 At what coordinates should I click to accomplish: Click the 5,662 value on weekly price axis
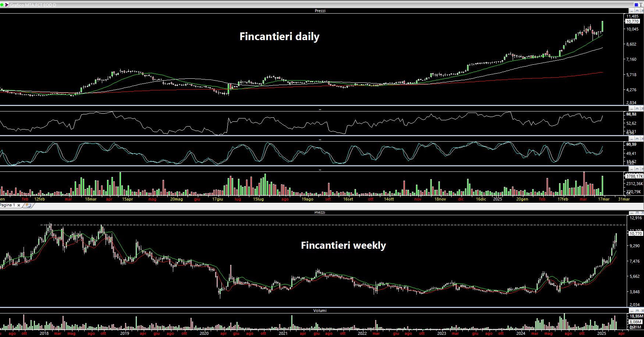tap(634, 276)
